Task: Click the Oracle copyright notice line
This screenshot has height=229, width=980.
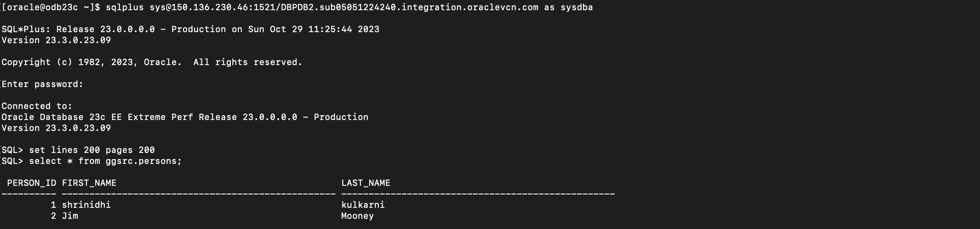Action: 152,62
